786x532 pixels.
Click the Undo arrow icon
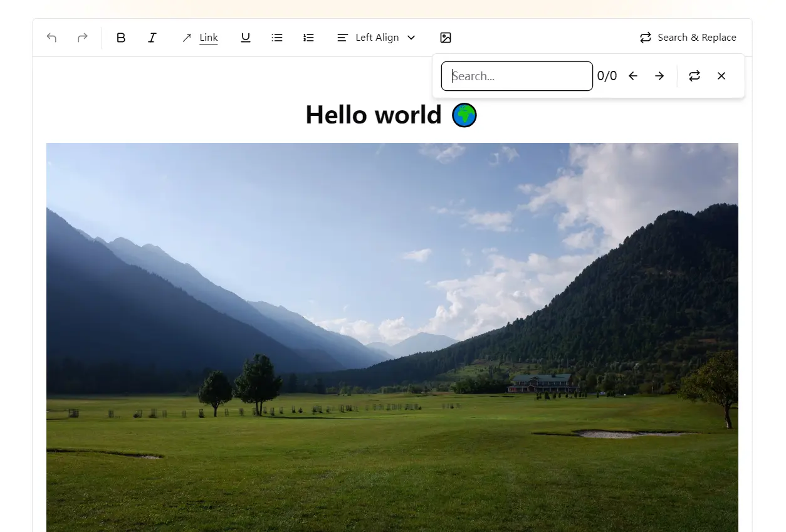tap(51, 38)
